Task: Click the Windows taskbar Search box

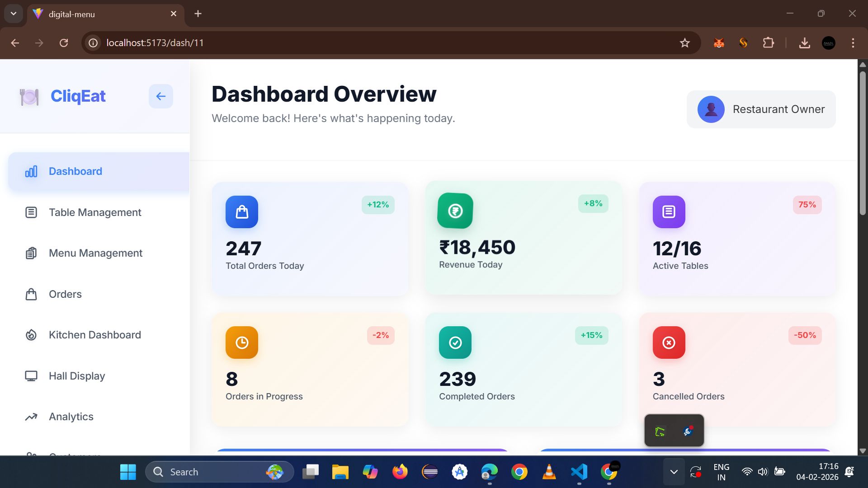Action: click(220, 472)
